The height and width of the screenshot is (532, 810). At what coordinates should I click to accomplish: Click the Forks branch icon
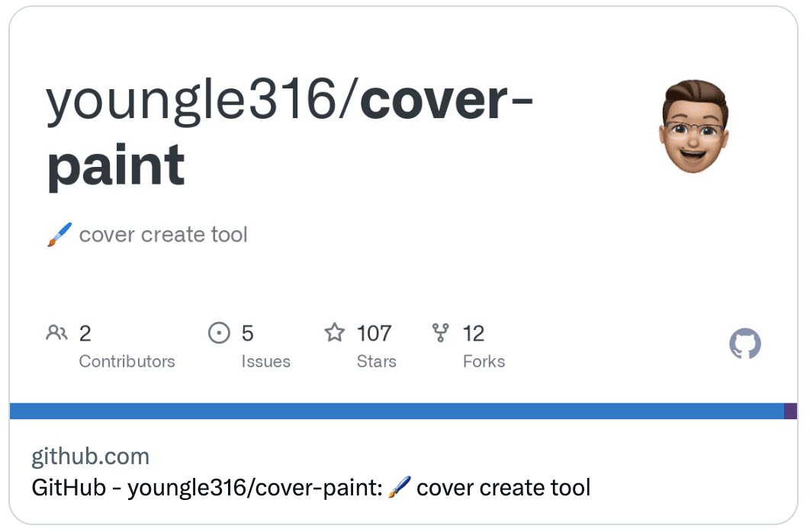coord(440,333)
